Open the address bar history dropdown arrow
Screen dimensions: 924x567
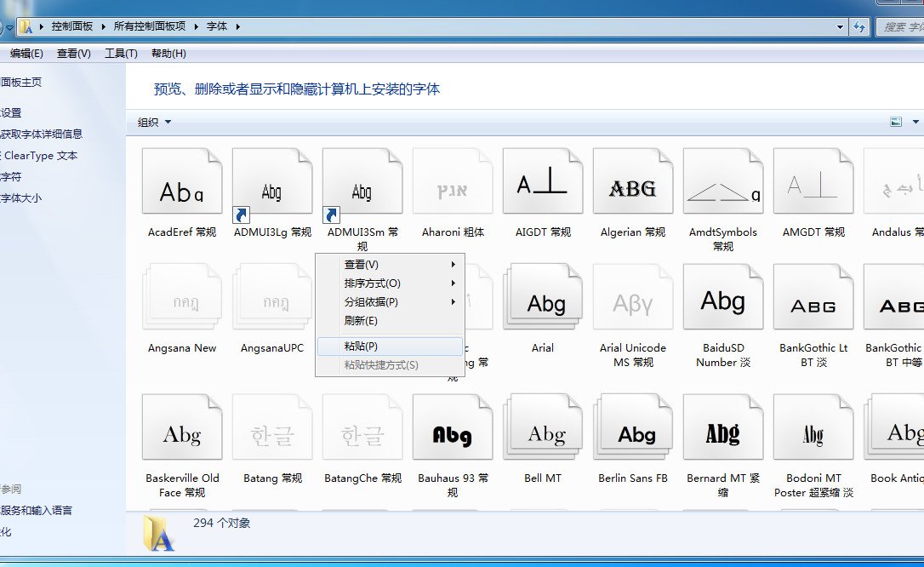coord(840,26)
